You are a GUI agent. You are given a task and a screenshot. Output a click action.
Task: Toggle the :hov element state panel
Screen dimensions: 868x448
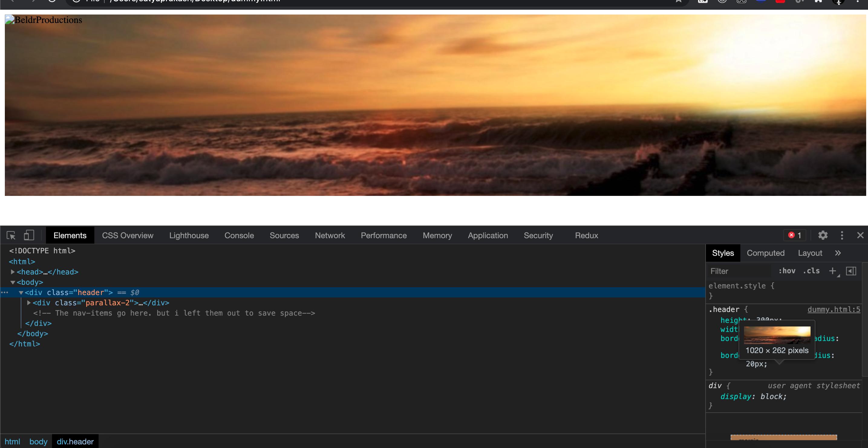(787, 271)
